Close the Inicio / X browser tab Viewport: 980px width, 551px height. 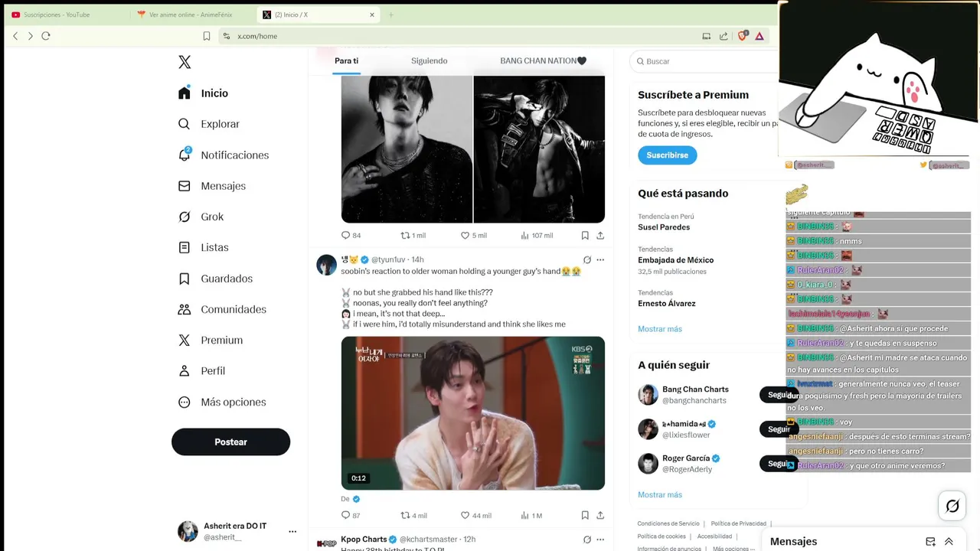(x=372, y=15)
